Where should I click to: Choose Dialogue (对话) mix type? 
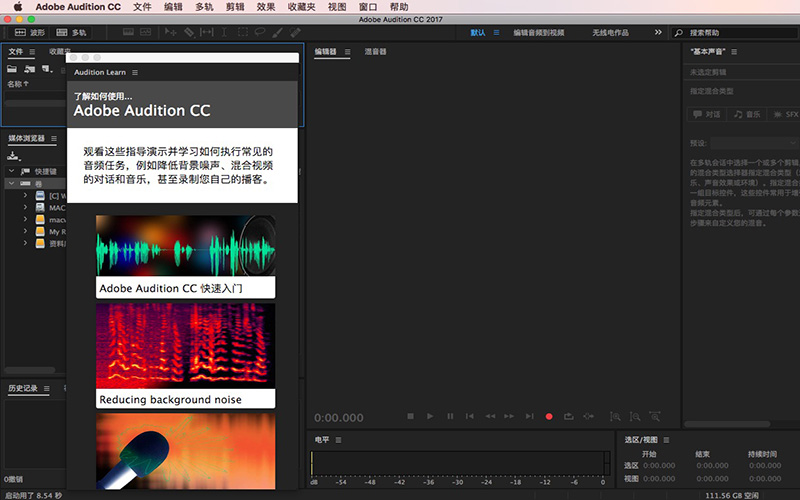click(x=707, y=114)
